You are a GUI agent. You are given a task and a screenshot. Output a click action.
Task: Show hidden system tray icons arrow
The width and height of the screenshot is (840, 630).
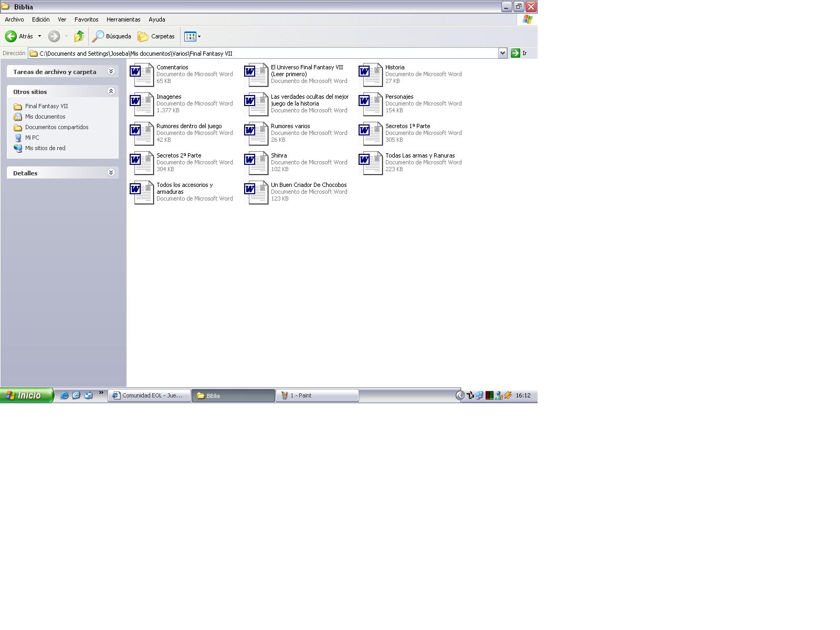(460, 395)
